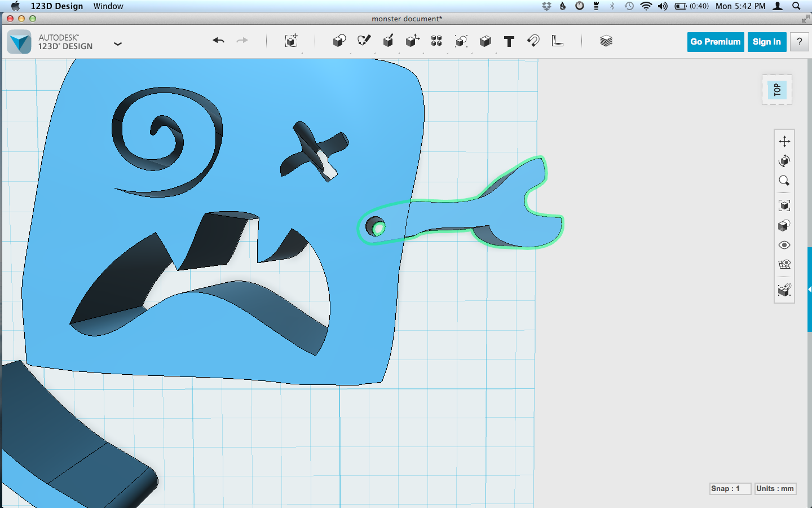Screen dimensions: 812x508
Task: Open the Sketch tool menu
Action: pos(364,41)
